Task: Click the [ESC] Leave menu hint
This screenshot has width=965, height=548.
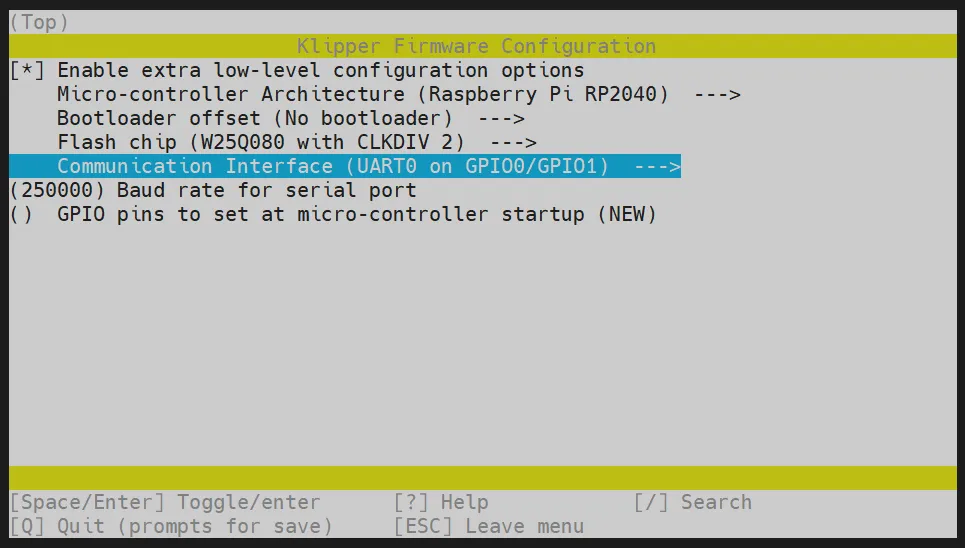Action: (489, 526)
